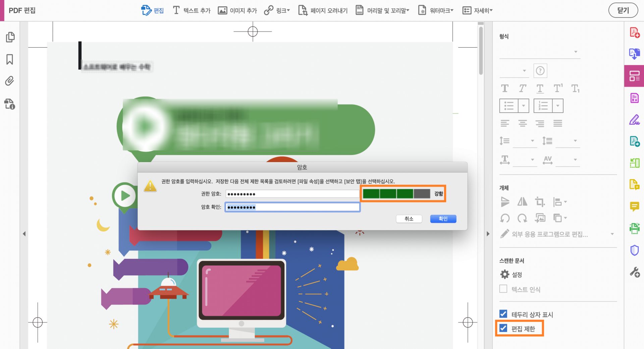Open the Protect shield tool
Image resolution: width=644 pixels, height=349 pixels.
[634, 250]
